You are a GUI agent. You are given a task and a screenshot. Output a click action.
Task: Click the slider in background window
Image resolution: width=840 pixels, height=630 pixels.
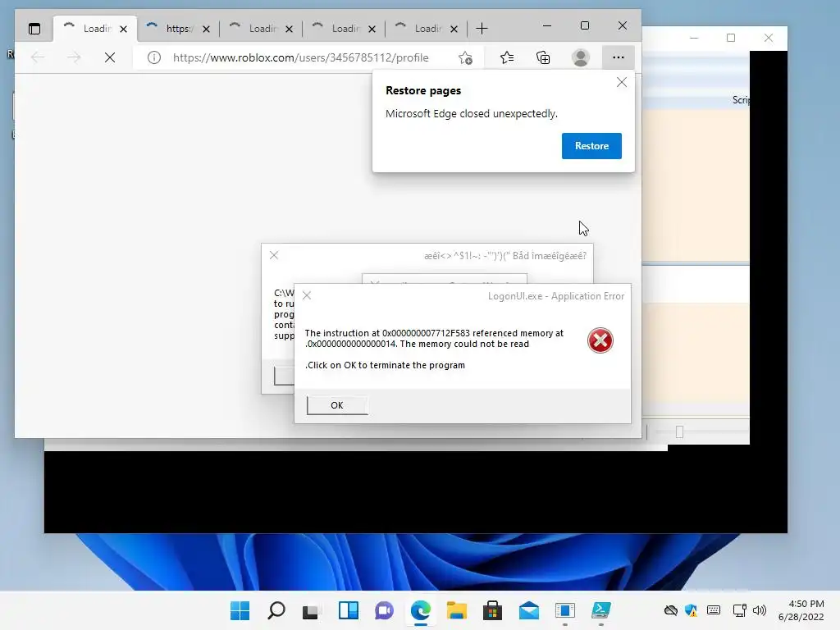pos(679,431)
